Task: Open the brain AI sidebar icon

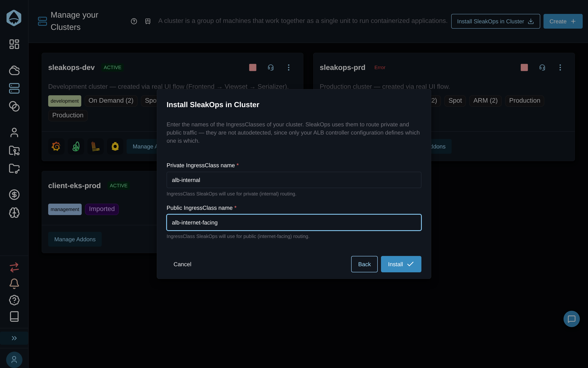Action: (14, 213)
